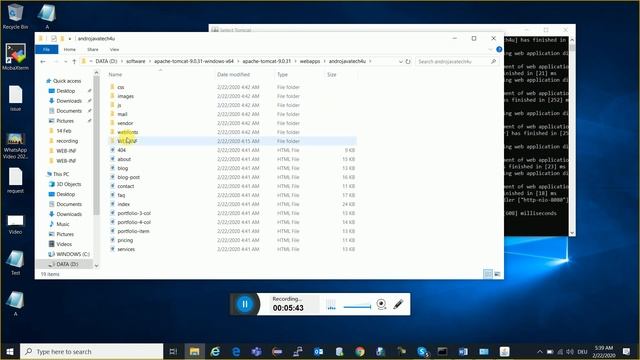Viewport: 640px width, 360px height.
Task: Click webapps in the address breadcrumb
Action: pyautogui.click(x=310, y=61)
